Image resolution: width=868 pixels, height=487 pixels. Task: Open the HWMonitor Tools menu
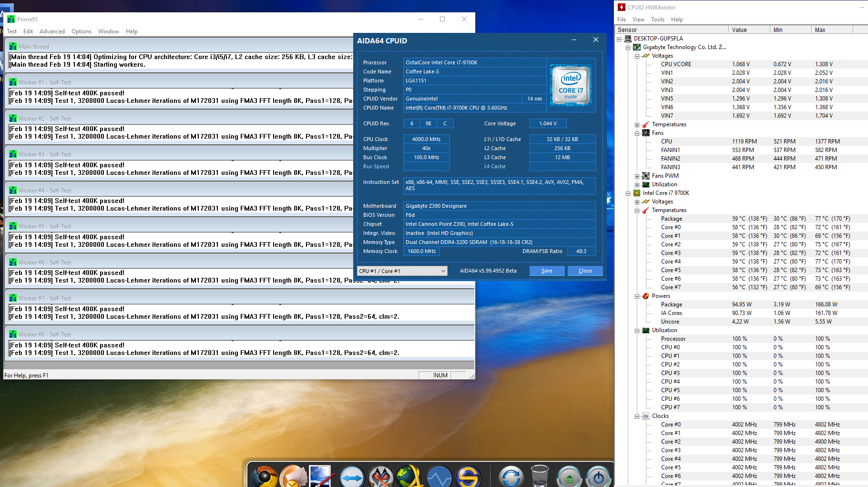coord(658,20)
